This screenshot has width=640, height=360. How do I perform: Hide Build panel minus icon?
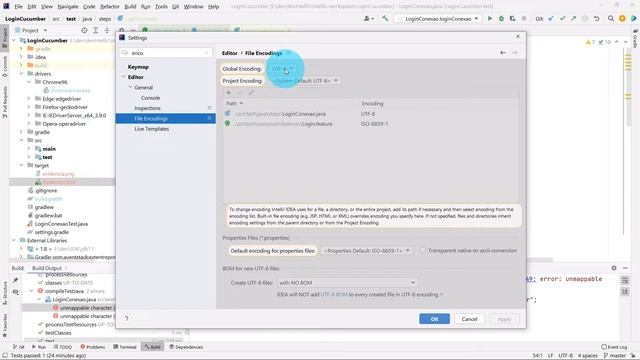tap(625, 268)
